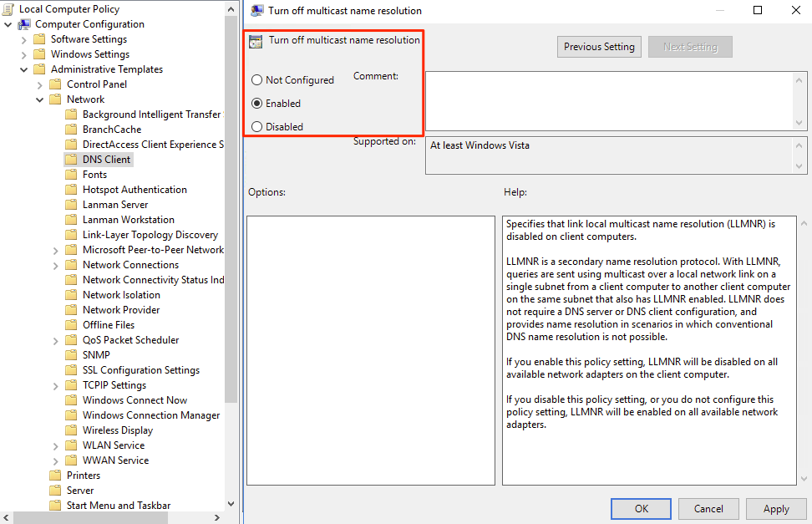
Task: Click the Lanman Workstation folder icon
Action: 71,220
